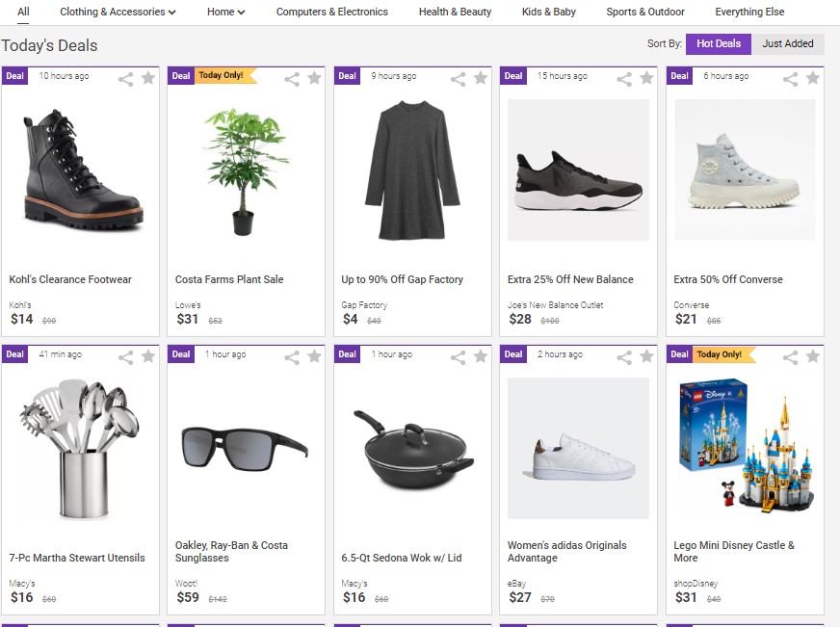This screenshot has height=627, width=840.
Task: Share the Kohl's Clearance Footwear deal
Action: coord(126,79)
